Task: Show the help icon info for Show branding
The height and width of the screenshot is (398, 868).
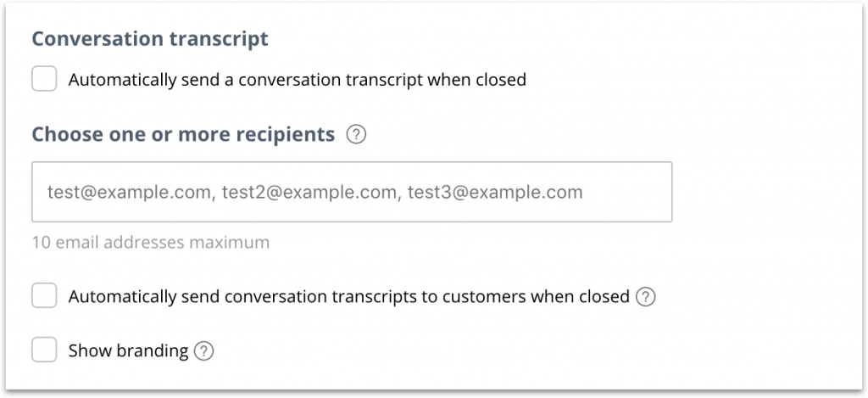Action: point(203,350)
